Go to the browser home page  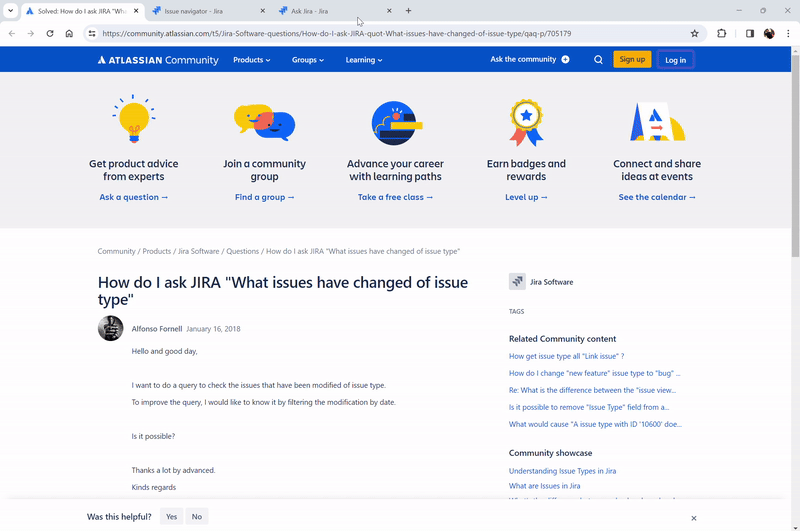[69, 34]
